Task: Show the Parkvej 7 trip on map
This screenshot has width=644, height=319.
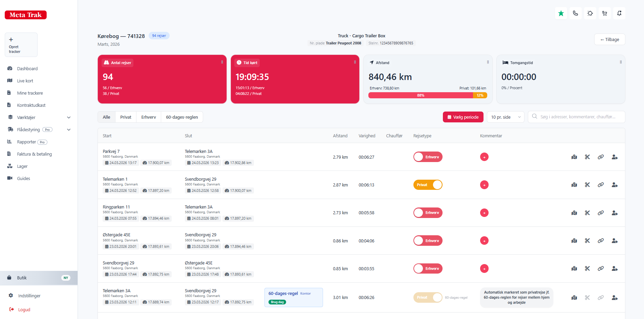Action: (574, 157)
